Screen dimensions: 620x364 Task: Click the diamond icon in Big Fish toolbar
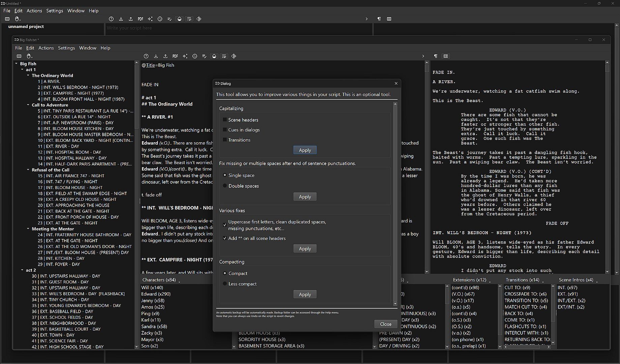[x=234, y=56]
